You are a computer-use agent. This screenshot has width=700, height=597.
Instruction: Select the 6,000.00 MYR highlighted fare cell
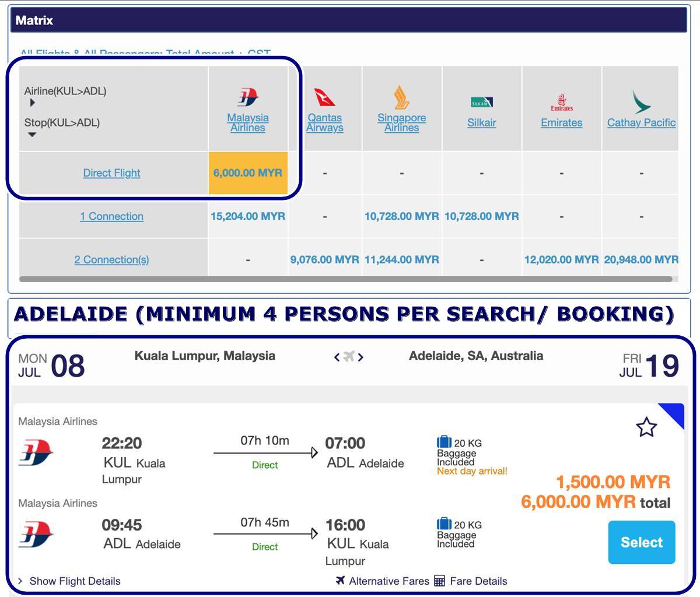(248, 173)
